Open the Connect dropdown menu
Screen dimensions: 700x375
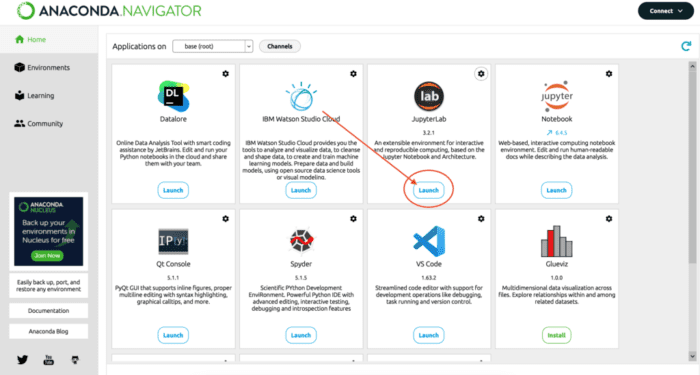[x=666, y=11]
